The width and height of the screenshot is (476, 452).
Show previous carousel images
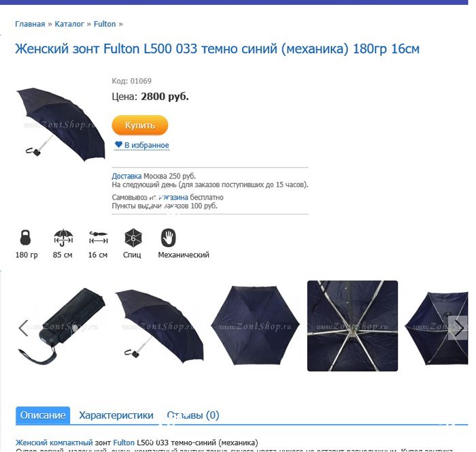click(x=23, y=328)
